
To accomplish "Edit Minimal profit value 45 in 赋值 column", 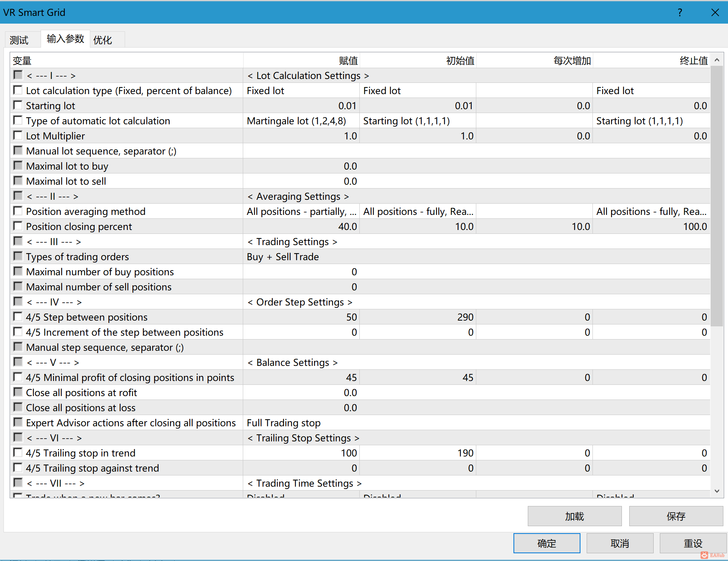I will point(301,377).
